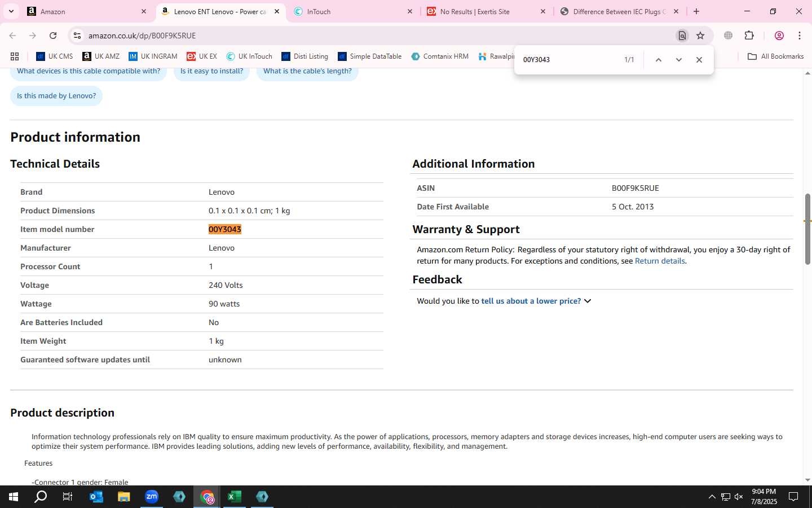Click the '90 watts' wattage value
The height and width of the screenshot is (508, 812).
pyautogui.click(x=224, y=304)
